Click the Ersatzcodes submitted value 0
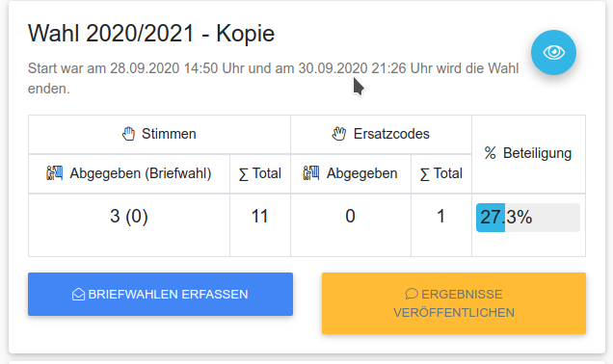 (350, 216)
